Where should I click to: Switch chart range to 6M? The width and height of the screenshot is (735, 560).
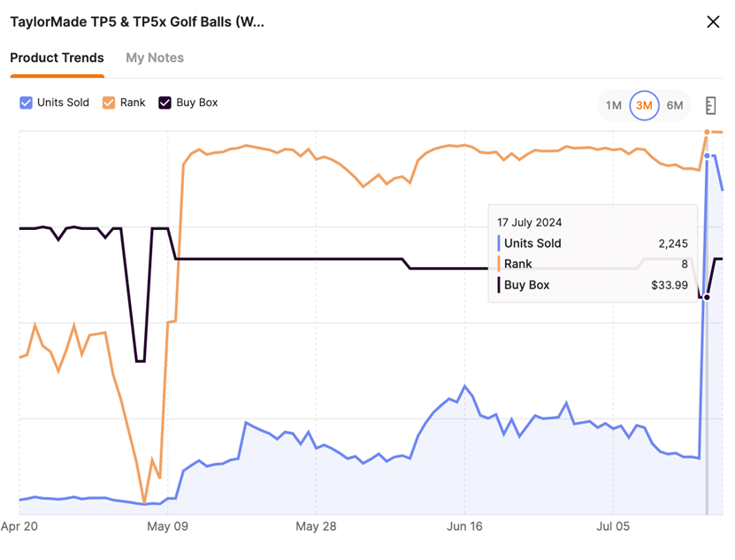[675, 105]
